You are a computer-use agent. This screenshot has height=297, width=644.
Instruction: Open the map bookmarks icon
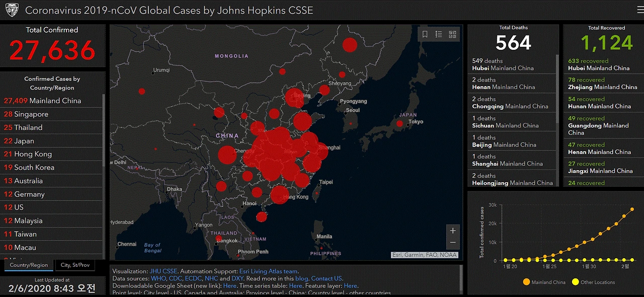coord(425,34)
